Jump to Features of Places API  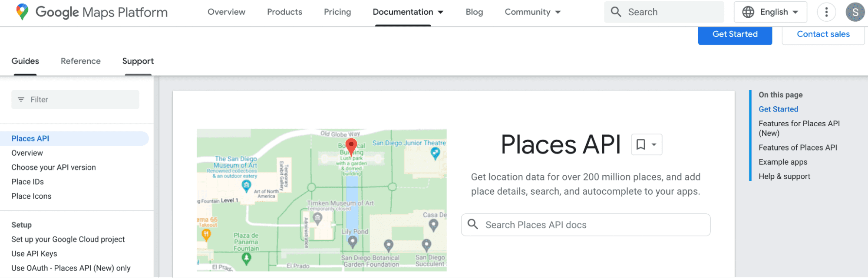point(798,148)
